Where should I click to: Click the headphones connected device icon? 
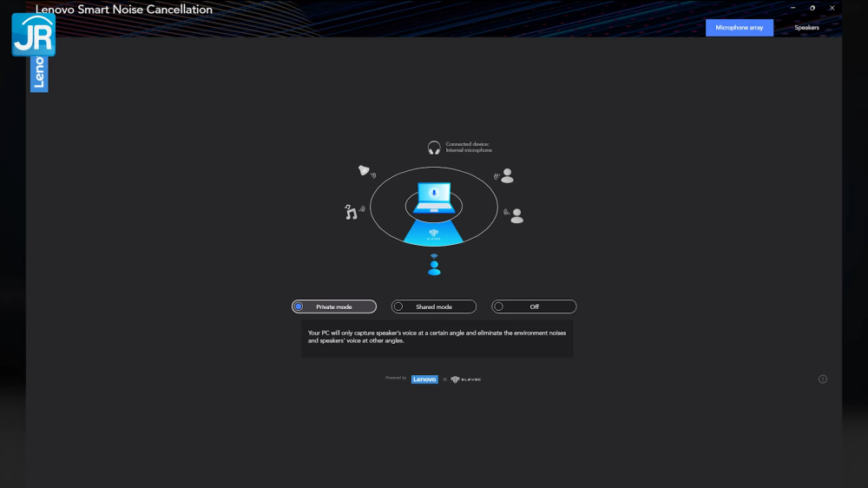434,148
